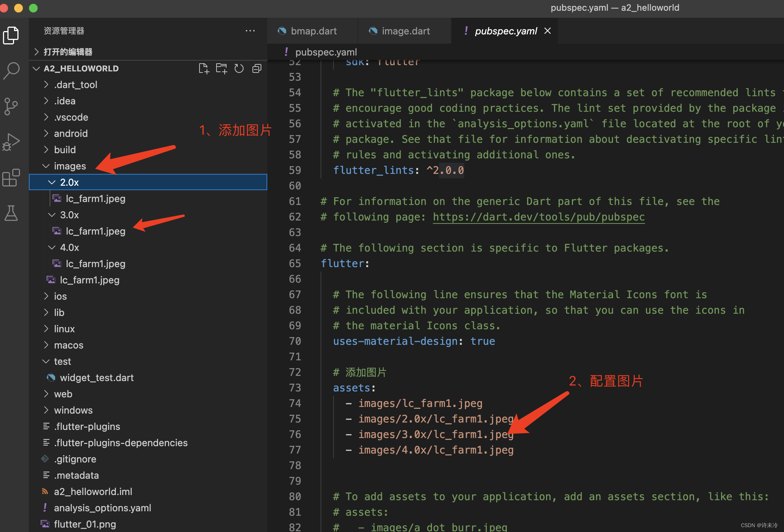The height and width of the screenshot is (532, 784).
Task: Click the New File icon in explorer
Action: coord(204,68)
